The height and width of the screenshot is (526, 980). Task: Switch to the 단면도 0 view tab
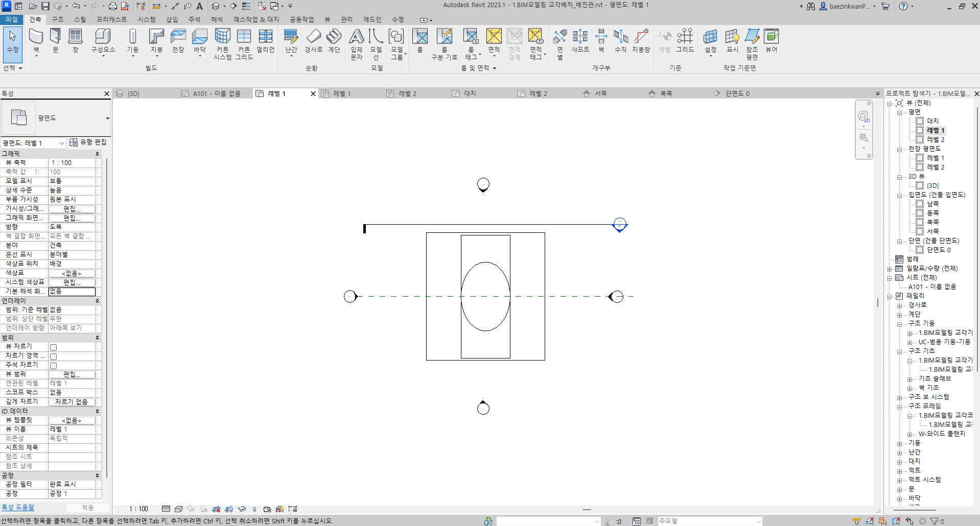(x=737, y=93)
